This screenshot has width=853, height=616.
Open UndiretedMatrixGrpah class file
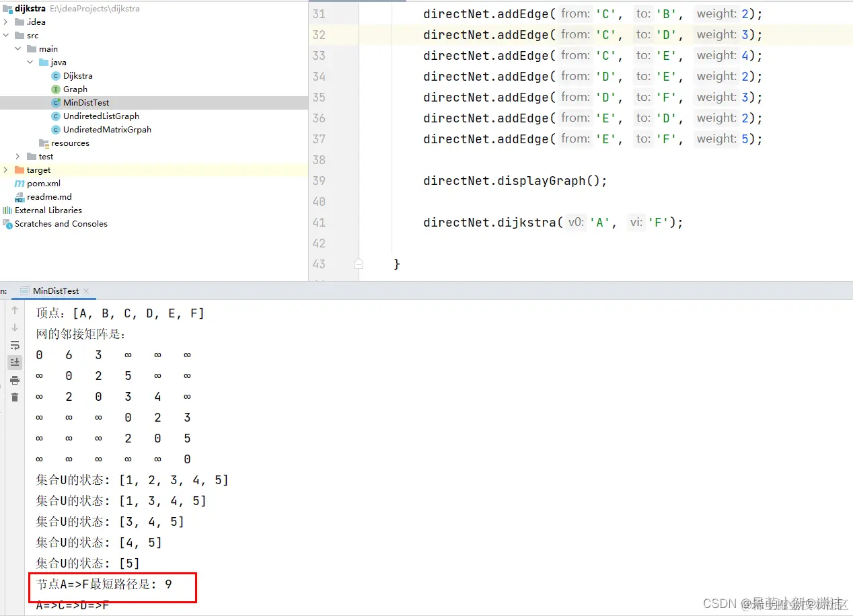click(107, 130)
